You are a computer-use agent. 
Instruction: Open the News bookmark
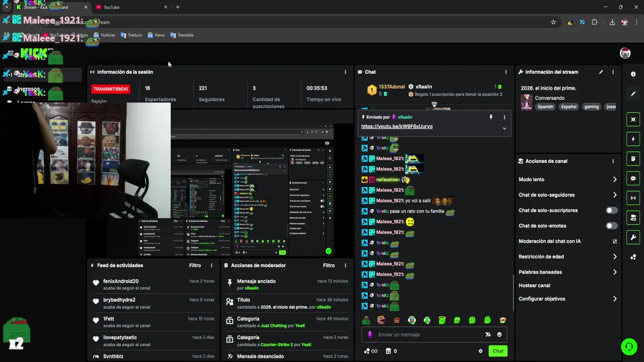coord(156,35)
